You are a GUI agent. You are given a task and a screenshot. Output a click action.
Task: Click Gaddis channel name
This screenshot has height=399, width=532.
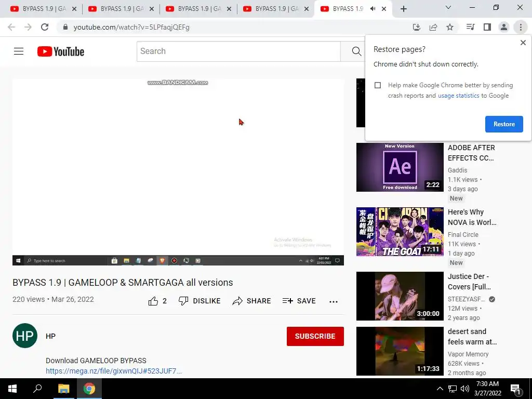pos(457,170)
